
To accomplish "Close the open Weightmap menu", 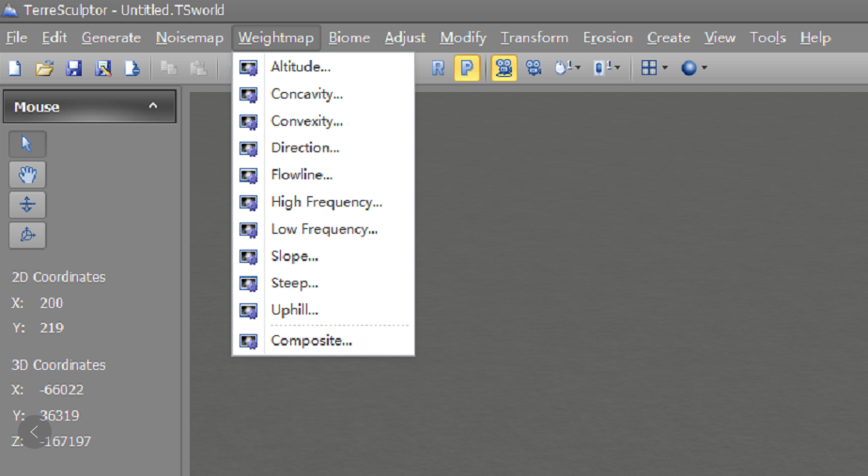I will coord(275,38).
